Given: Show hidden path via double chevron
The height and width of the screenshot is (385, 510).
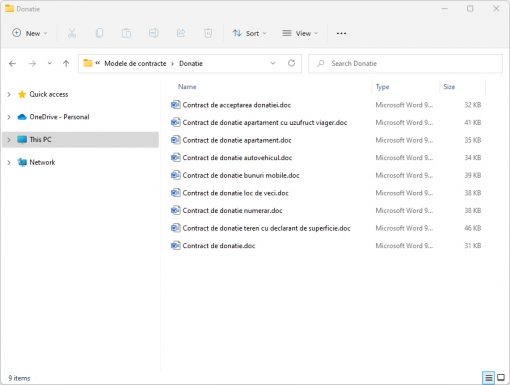Looking at the screenshot, I should pos(98,63).
